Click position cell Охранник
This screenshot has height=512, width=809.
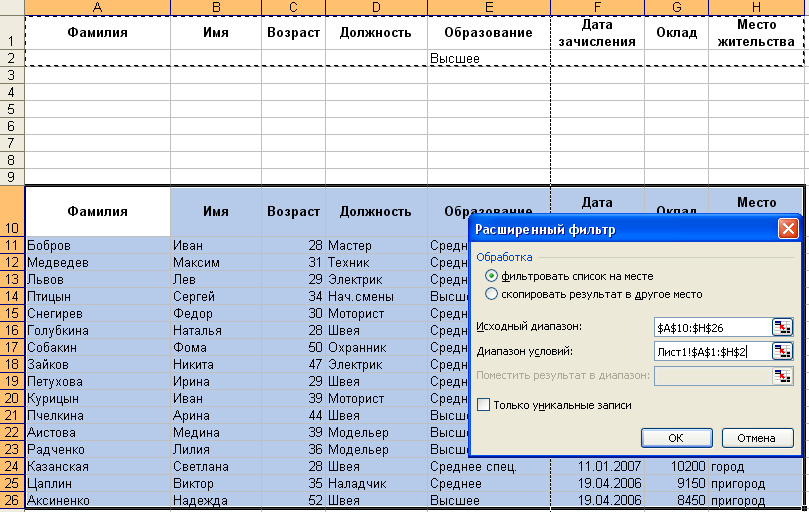[x=376, y=347]
